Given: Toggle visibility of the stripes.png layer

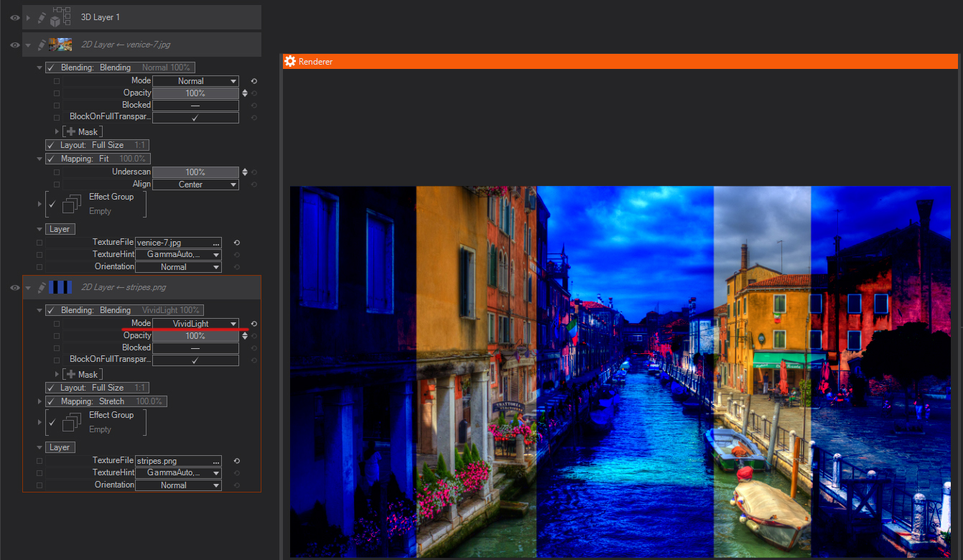Looking at the screenshot, I should pos(14,288).
